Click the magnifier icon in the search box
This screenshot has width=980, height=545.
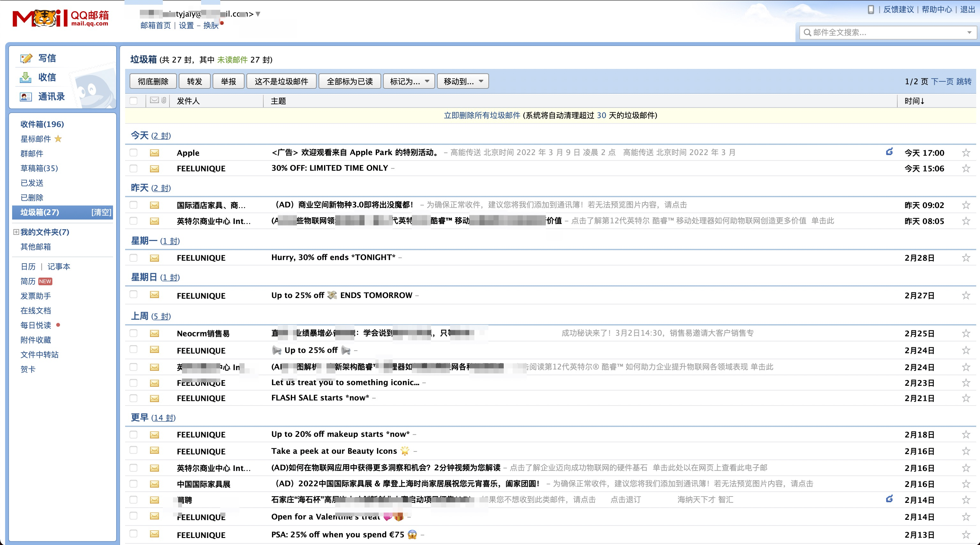[x=807, y=33]
